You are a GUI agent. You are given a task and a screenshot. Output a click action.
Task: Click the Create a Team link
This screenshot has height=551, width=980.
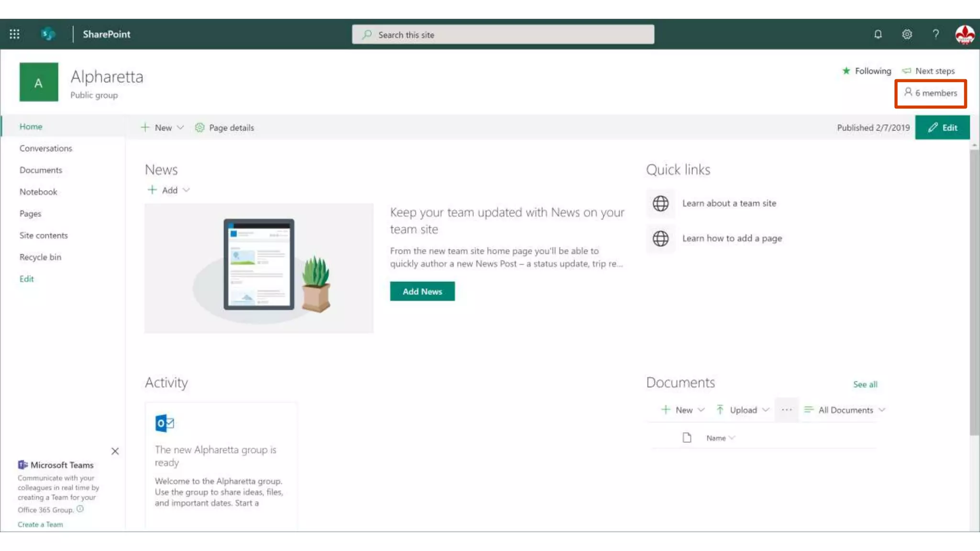pyautogui.click(x=40, y=524)
